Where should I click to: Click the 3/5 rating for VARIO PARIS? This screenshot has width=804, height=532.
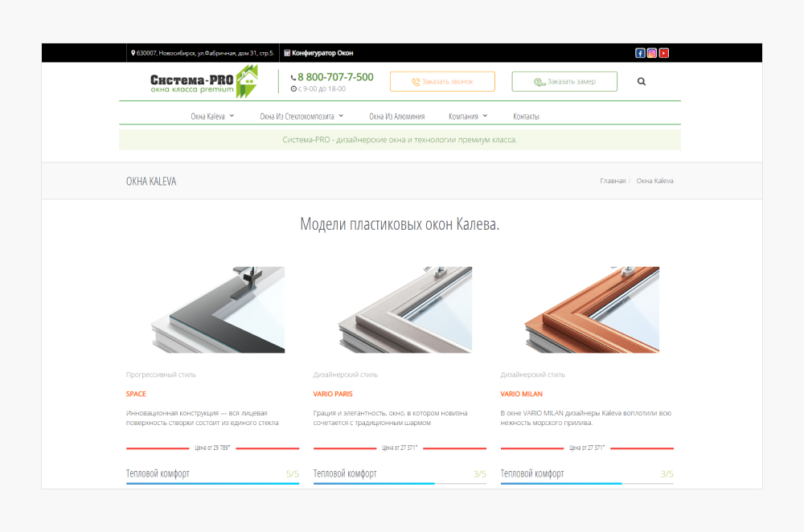point(479,474)
